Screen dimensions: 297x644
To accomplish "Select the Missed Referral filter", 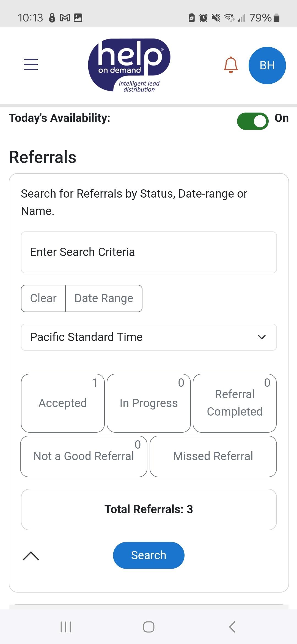I will pos(213,456).
